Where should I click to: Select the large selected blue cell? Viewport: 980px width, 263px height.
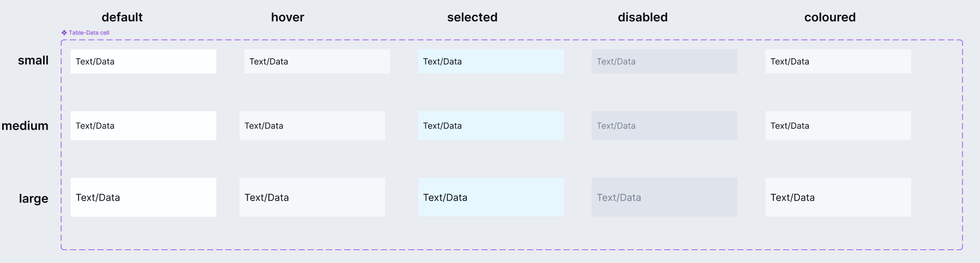pos(491,197)
